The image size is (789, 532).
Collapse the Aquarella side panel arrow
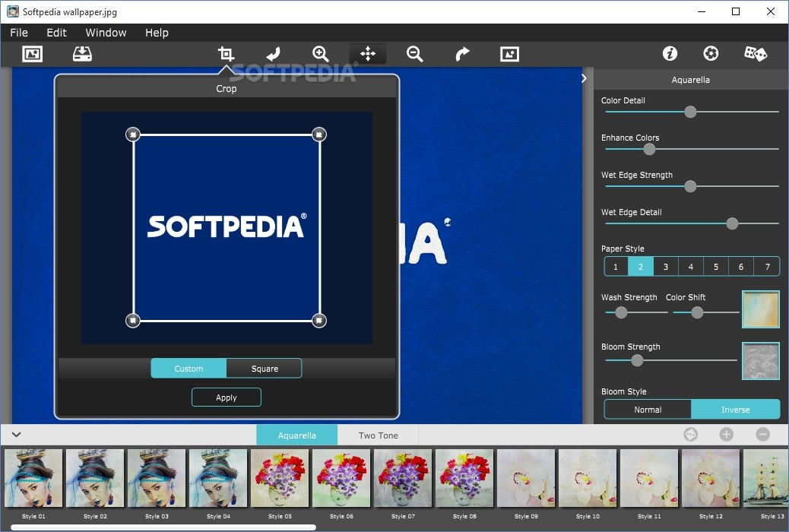coord(584,78)
